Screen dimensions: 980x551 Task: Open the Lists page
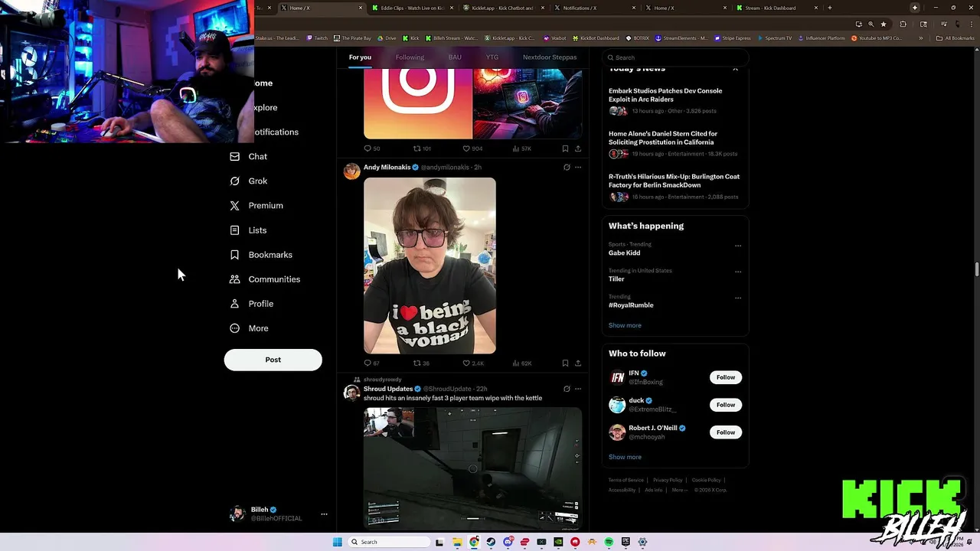click(248, 230)
